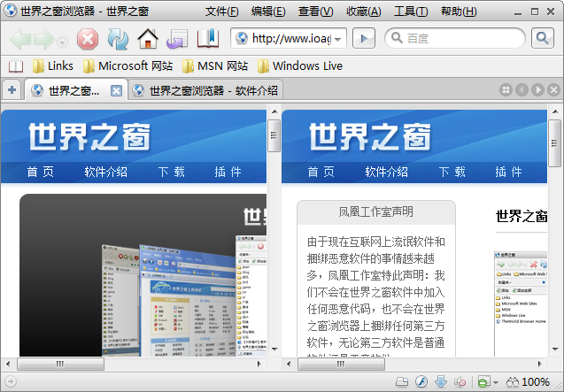Viewport: 564px width, 392px height.
Task: Click right pane scroll down arrow
Action: (555, 349)
